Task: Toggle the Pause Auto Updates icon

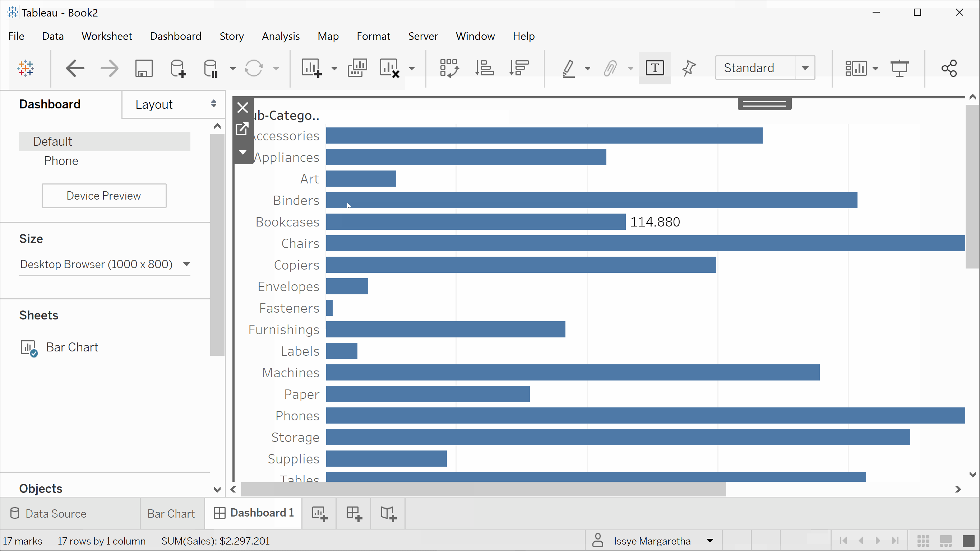Action: coord(211,68)
